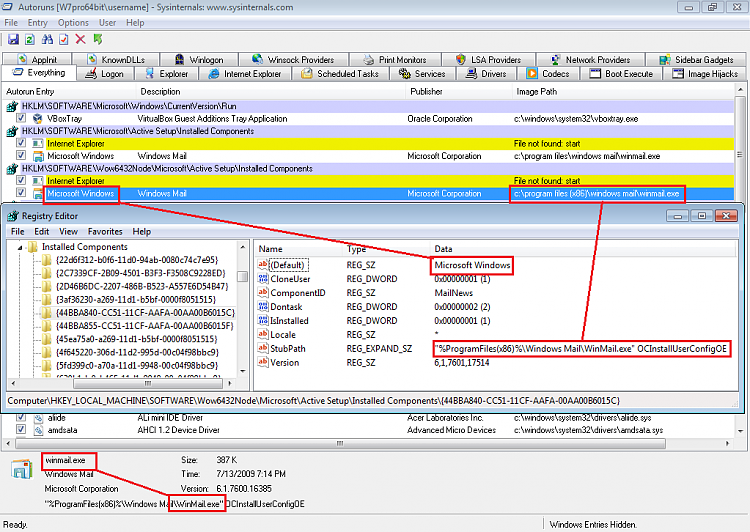The image size is (750, 532).
Task: Toggle the first Internet Explorer entry checkbox
Action: (x=21, y=143)
